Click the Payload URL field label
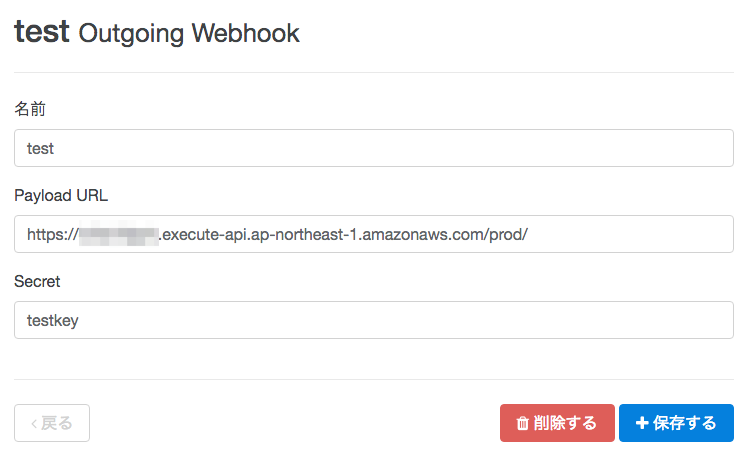 (x=61, y=195)
